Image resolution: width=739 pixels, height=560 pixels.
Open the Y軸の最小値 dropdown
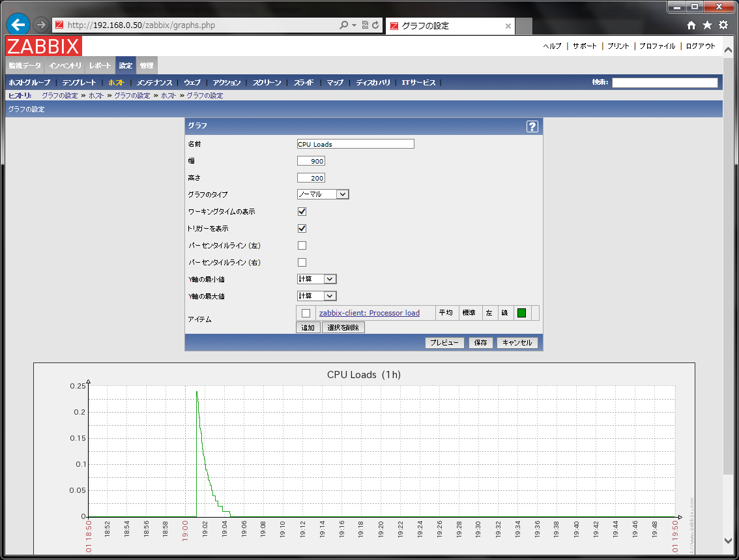tap(316, 279)
